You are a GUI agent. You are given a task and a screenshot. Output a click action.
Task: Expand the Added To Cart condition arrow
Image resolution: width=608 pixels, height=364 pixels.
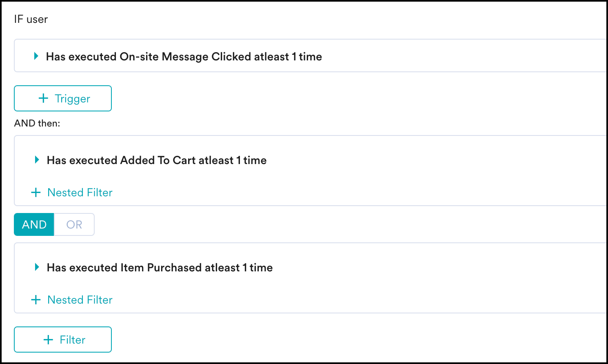click(x=37, y=160)
